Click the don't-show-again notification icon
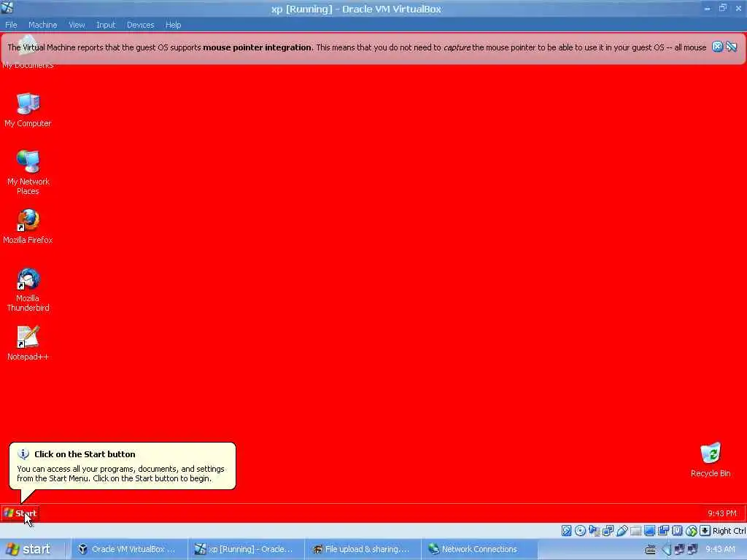 (732, 47)
